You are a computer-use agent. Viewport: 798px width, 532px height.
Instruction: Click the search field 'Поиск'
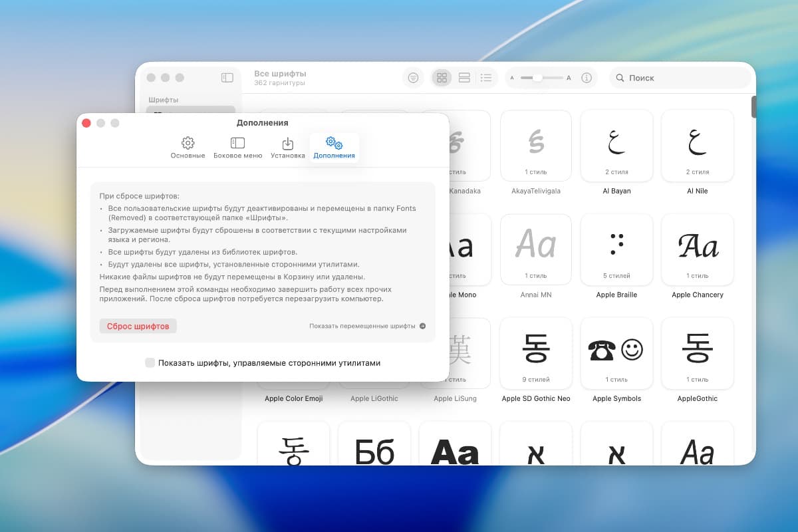pyautogui.click(x=680, y=78)
